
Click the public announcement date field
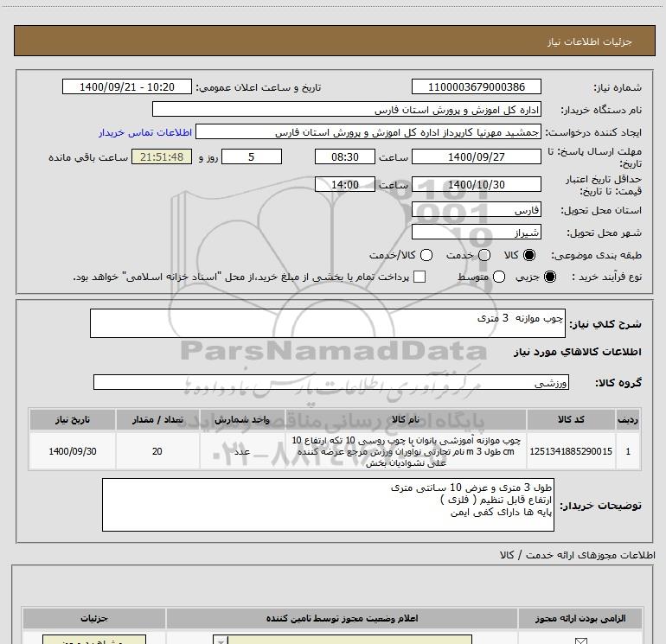point(127,86)
